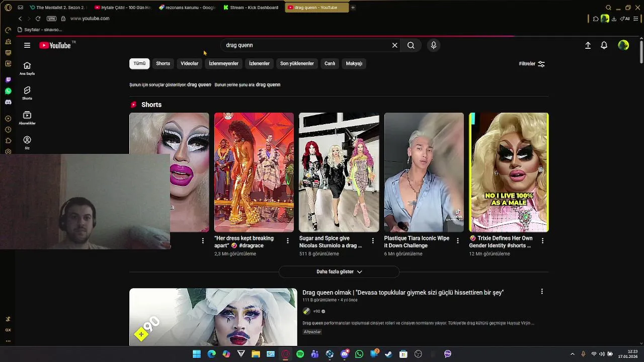Select the Makyajı filter chip
Image resolution: width=644 pixels, height=362 pixels.
[354, 64]
